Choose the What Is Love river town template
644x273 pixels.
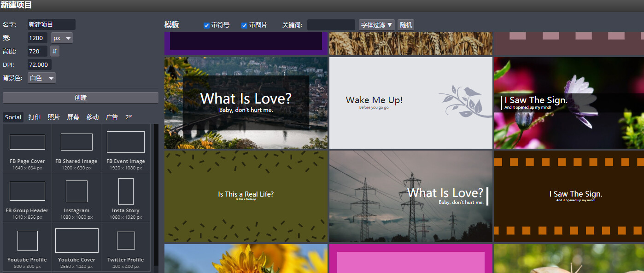pos(246,103)
